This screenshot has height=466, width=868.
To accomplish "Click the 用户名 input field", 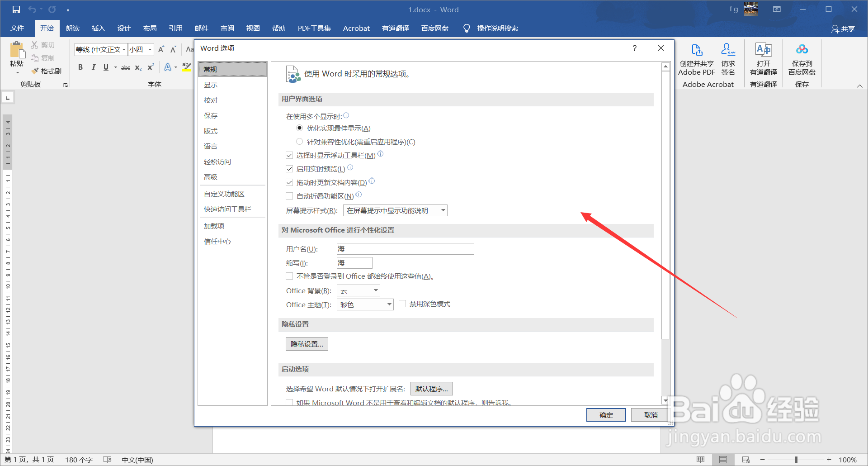I will [x=405, y=248].
